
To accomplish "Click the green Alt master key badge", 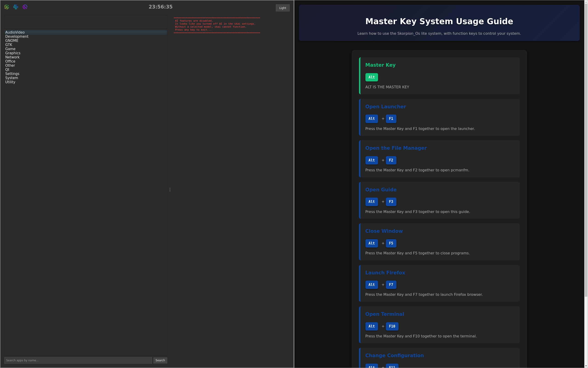I will pyautogui.click(x=371, y=77).
